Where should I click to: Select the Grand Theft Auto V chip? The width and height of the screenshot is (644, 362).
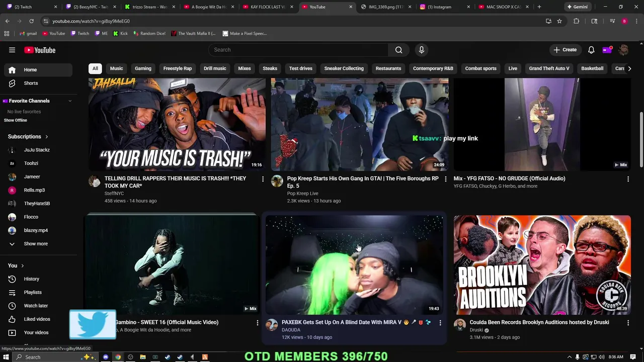(549, 68)
